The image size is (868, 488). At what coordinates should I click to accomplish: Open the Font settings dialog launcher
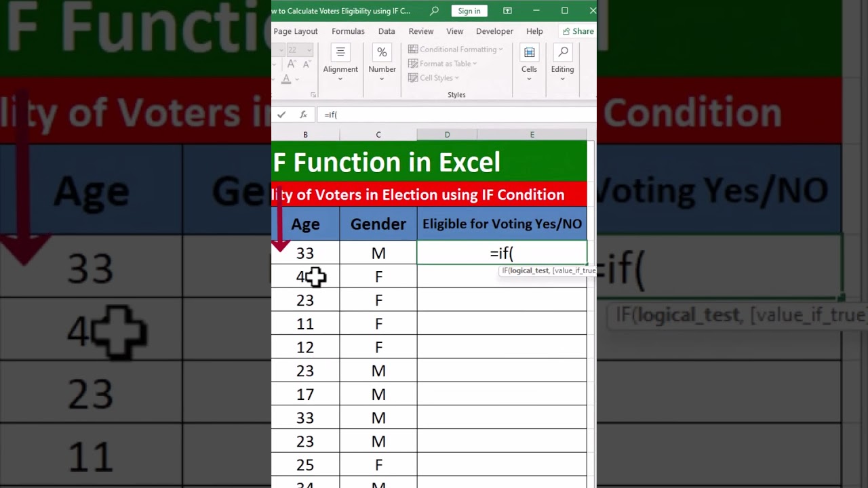coord(313,95)
